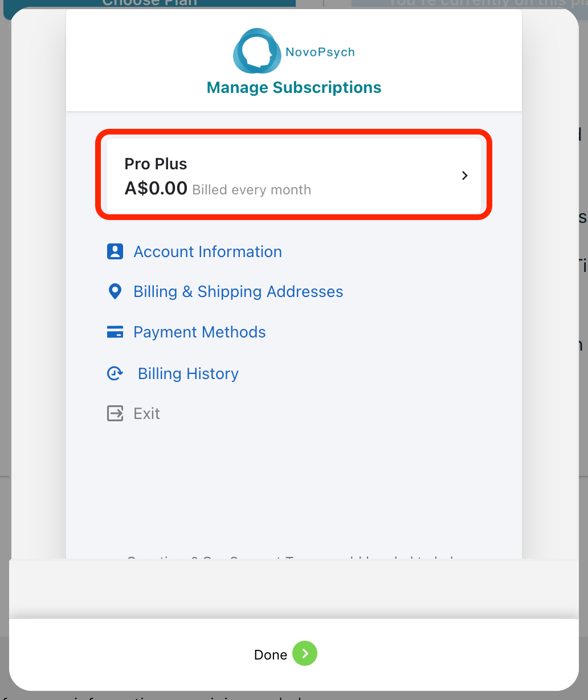
Task: Click the Choose Plan button behind the dialog
Action: click(149, 4)
